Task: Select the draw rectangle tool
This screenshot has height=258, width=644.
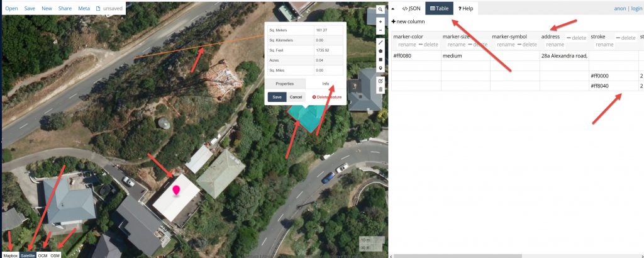Action: pos(380,60)
